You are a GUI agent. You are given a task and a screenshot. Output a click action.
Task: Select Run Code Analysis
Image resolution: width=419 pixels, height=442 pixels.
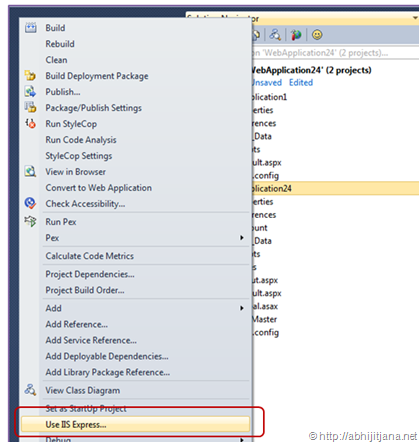[81, 140]
